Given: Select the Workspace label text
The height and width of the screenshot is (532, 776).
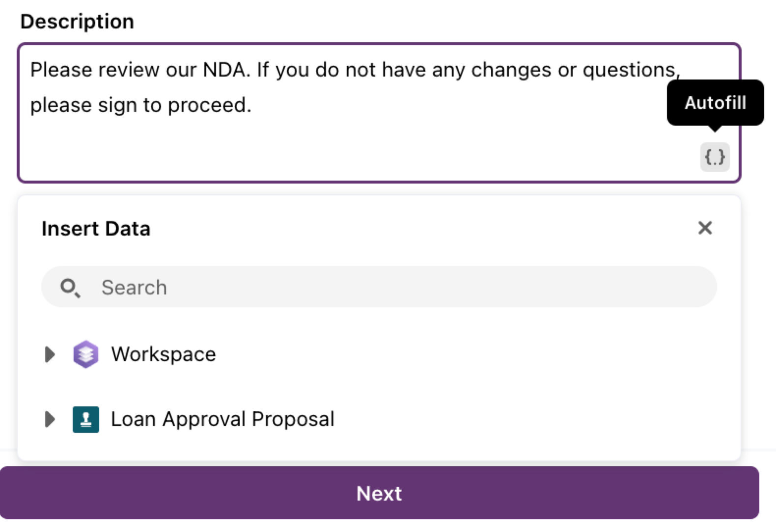Looking at the screenshot, I should pyautogui.click(x=164, y=354).
